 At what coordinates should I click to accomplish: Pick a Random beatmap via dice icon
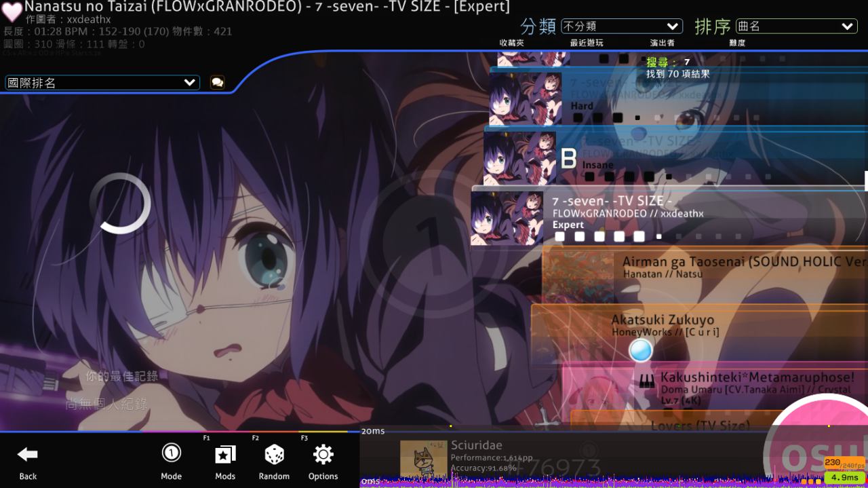(274, 462)
